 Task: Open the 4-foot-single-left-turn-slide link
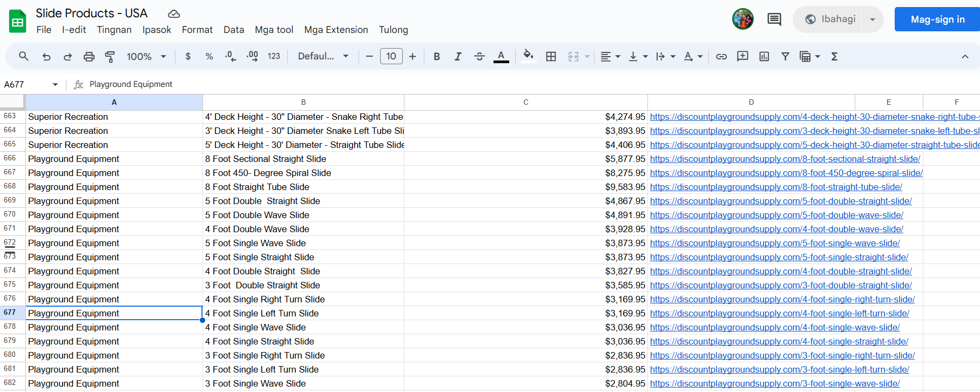pos(780,313)
